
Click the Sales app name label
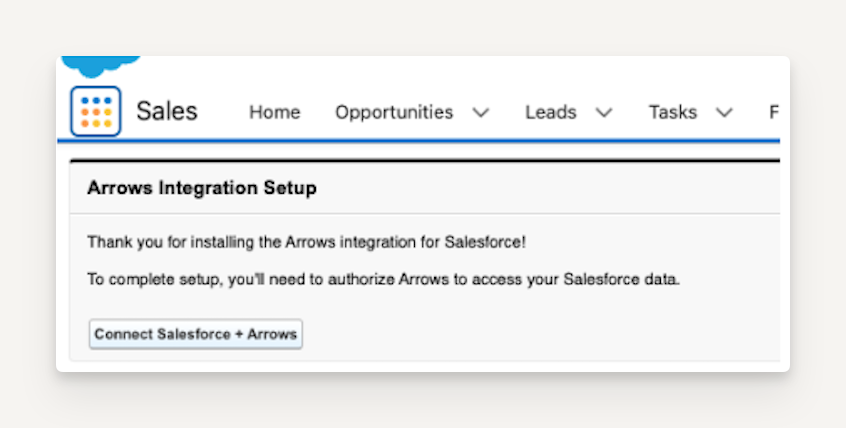[167, 111]
